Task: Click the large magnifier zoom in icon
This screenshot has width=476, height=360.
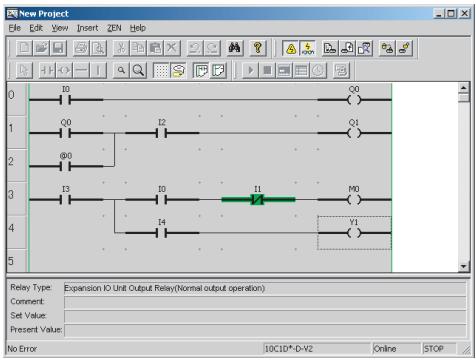Action: (138, 70)
